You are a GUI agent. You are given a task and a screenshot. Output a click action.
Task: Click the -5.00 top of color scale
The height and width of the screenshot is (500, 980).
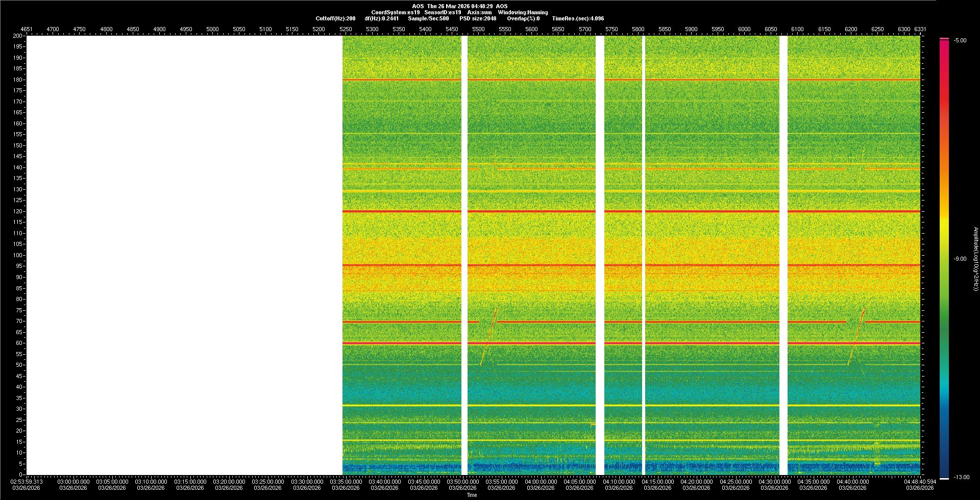click(960, 40)
